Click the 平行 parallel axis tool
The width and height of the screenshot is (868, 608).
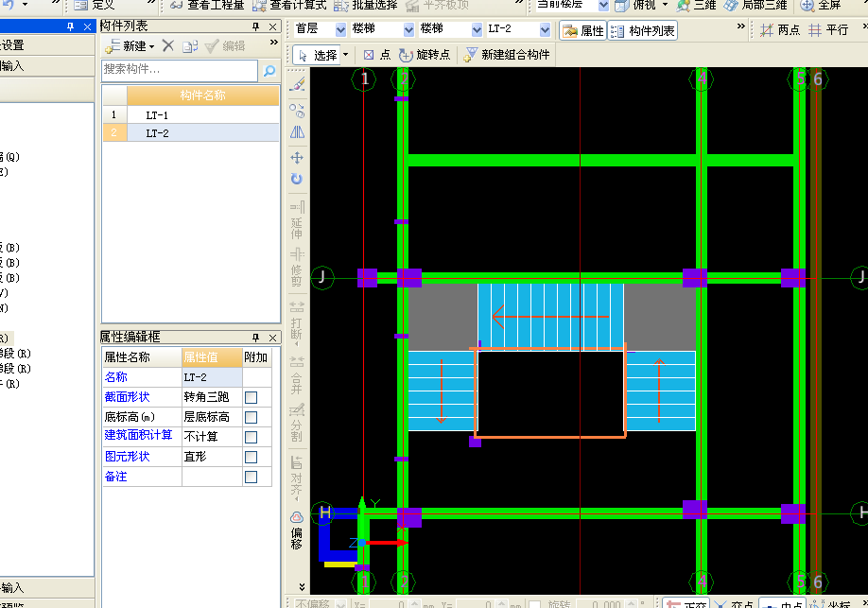tap(828, 30)
